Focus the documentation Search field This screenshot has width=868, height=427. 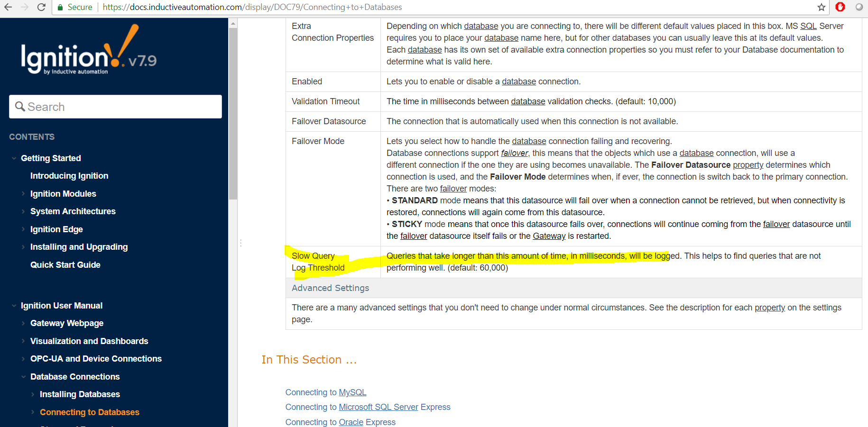115,107
